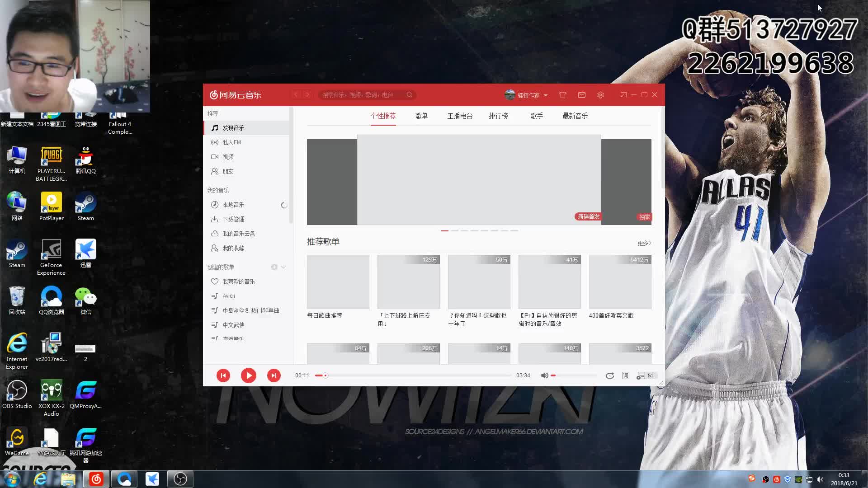
Task: Switch to the 歌单 tab
Action: click(x=421, y=116)
